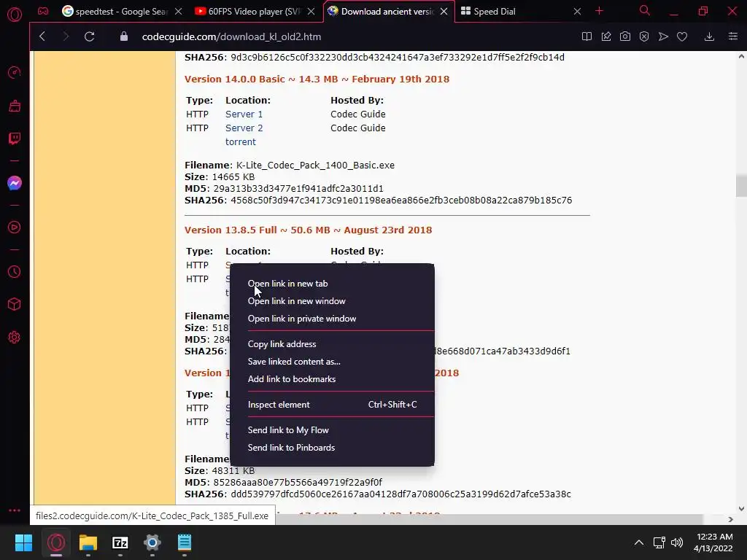This screenshot has width=747, height=560.
Task: Close the speedtest tab
Action: 178,12
